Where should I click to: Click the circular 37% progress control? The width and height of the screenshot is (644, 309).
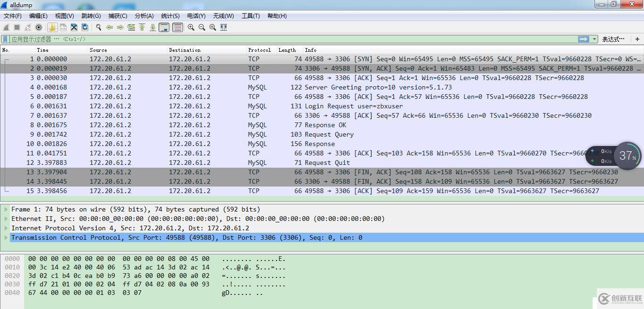click(627, 155)
